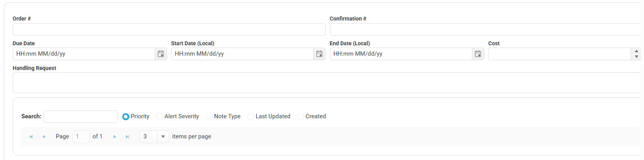The height and width of the screenshot is (160, 644).
Task: Click the Order # input field
Action: click(x=169, y=29)
